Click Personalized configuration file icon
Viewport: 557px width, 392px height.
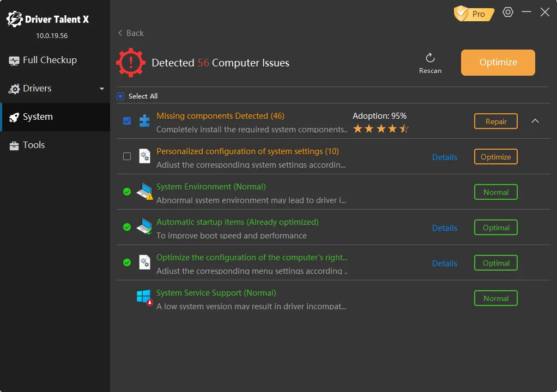pyautogui.click(x=144, y=156)
